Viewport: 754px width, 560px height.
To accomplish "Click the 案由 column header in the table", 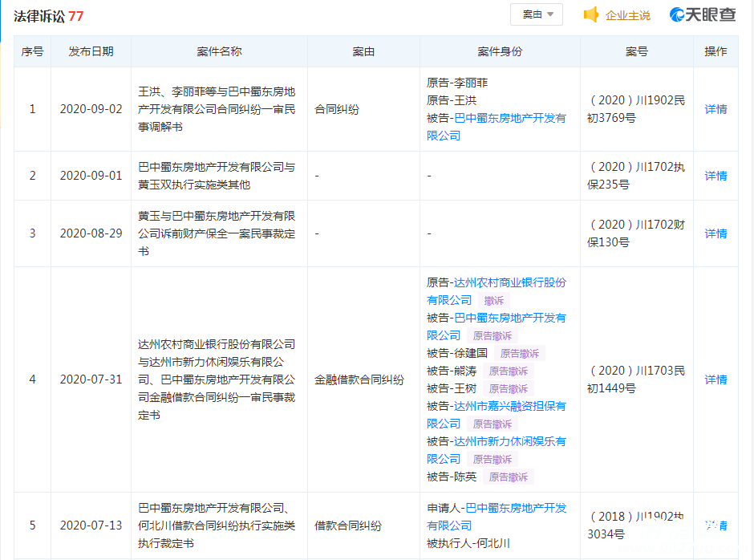I will pyautogui.click(x=363, y=51).
